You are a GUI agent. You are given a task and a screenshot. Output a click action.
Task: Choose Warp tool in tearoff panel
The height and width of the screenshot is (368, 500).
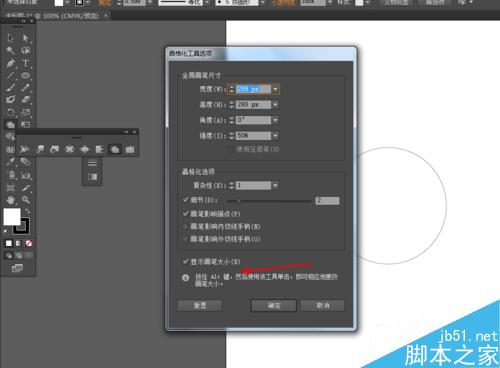click(40, 149)
